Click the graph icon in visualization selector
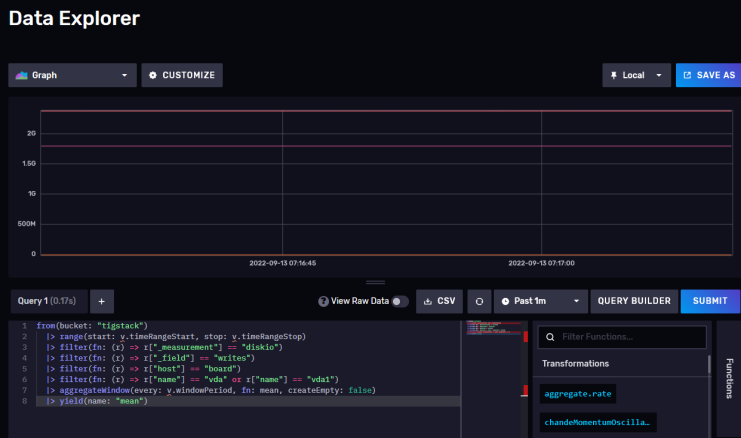The width and height of the screenshot is (741, 438). point(21,75)
